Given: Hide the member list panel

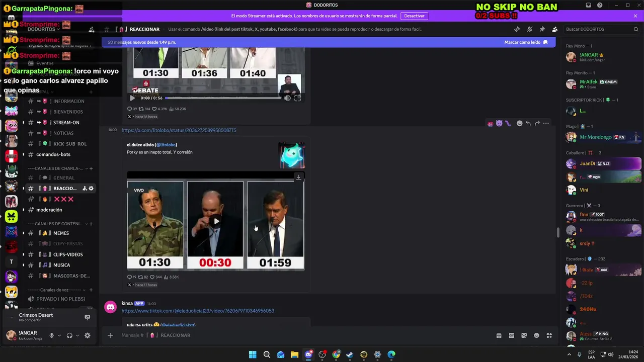Looking at the screenshot, I should 554,29.
